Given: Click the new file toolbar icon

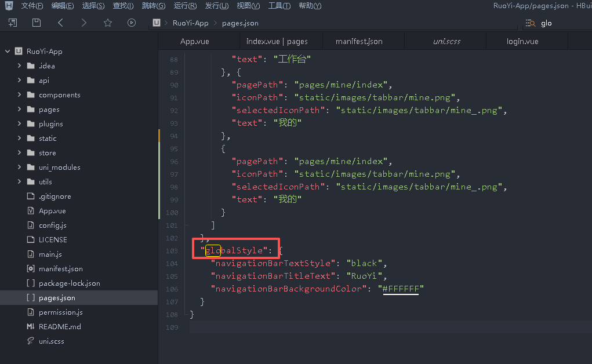Looking at the screenshot, I should coord(13,23).
